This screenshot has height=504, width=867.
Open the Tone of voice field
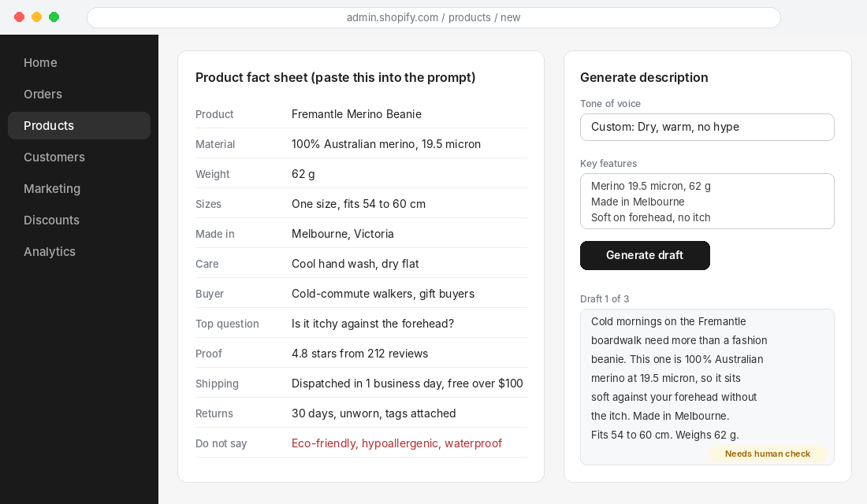[707, 127]
